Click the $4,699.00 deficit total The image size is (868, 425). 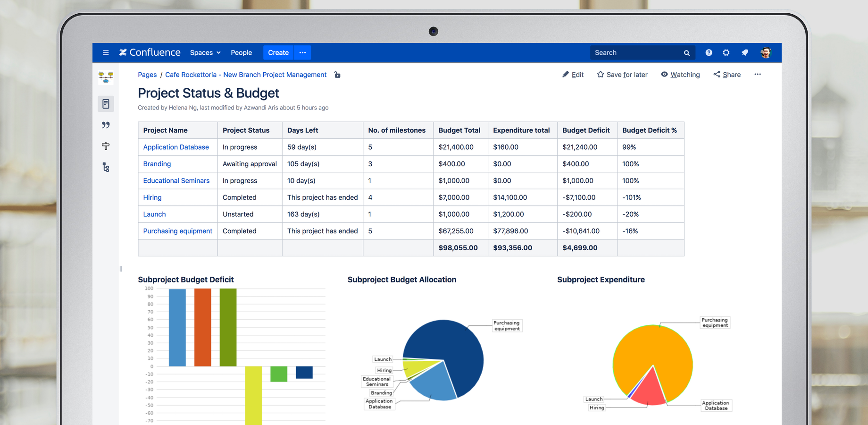pos(587,248)
